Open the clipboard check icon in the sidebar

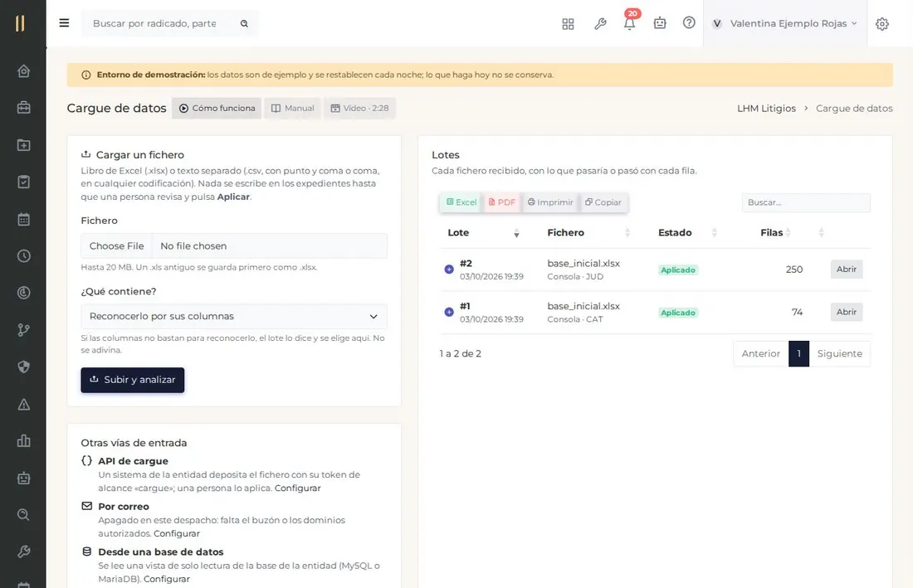23,182
